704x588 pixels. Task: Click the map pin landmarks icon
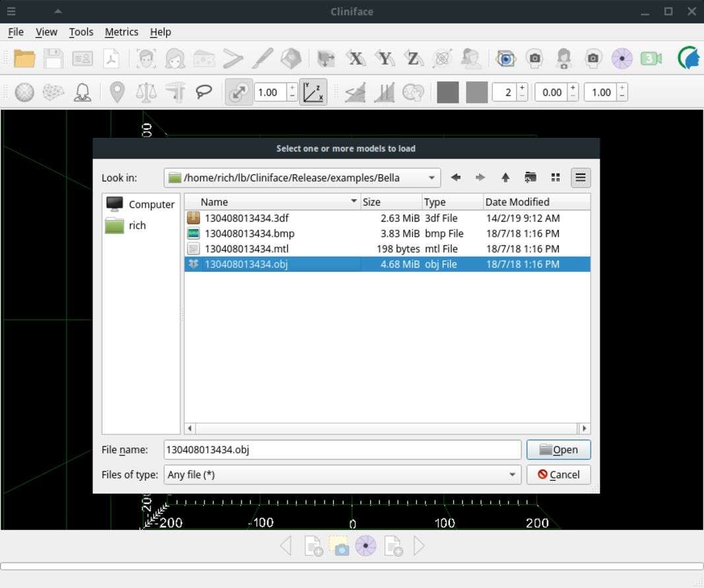point(117,92)
